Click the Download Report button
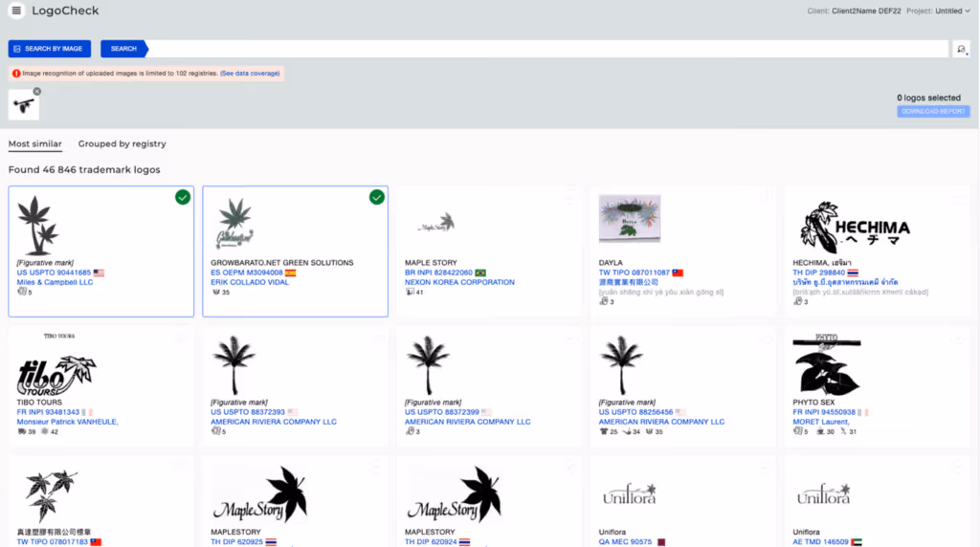The width and height of the screenshot is (980, 547). click(933, 111)
